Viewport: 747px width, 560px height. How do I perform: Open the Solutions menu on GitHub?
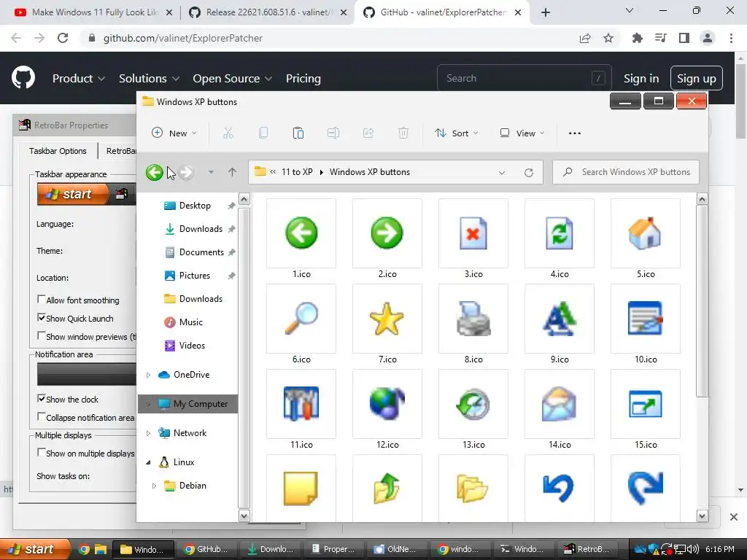[149, 79]
